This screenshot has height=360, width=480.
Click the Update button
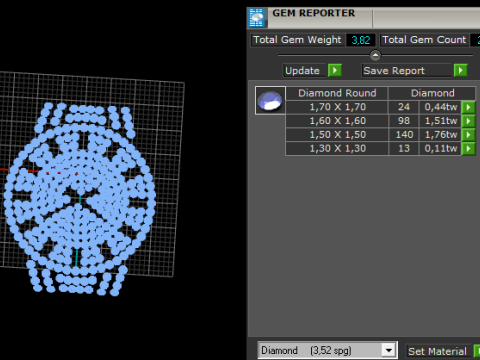point(304,71)
